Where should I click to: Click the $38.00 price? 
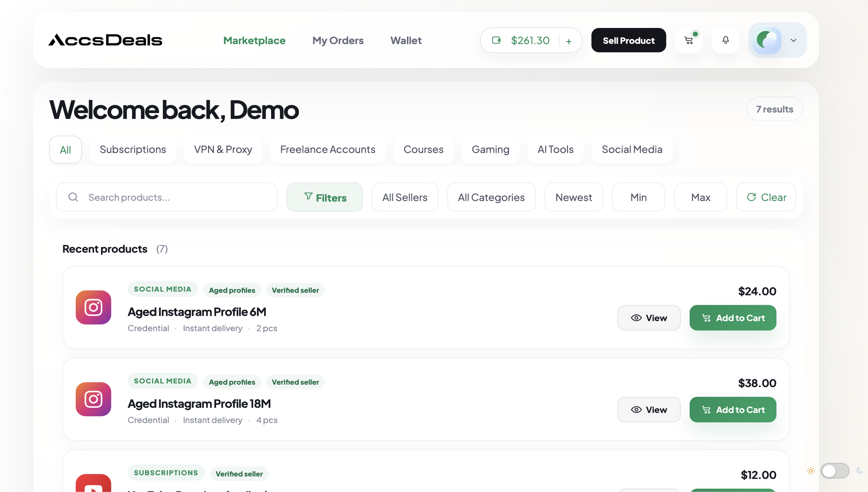(757, 383)
